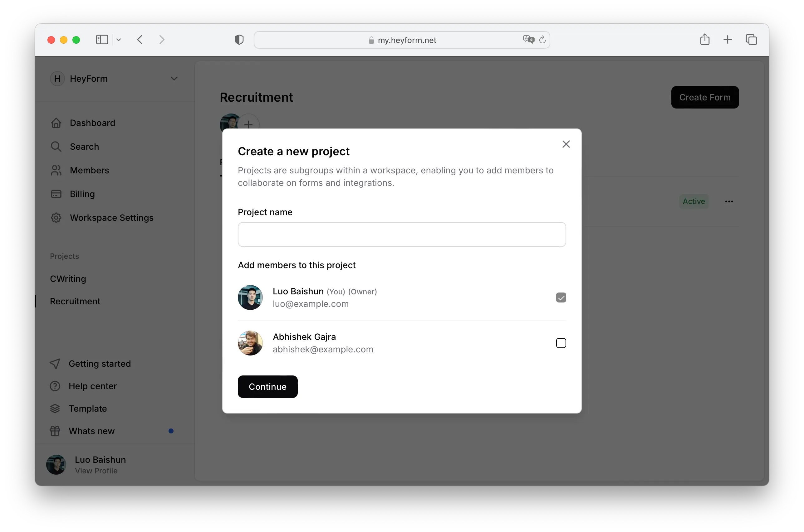The height and width of the screenshot is (532, 804).
Task: Click the Workspace Settings icon
Action: pos(56,217)
